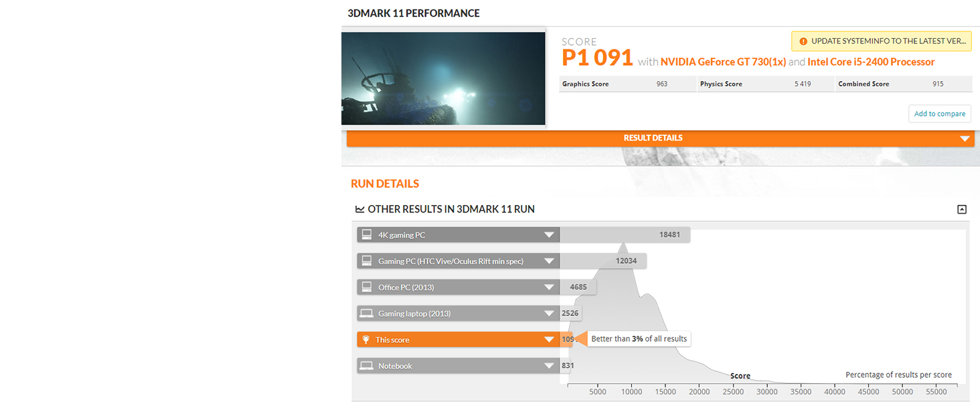Viewport: 980px width, 402px height.
Task: Click the laptop icon on Gaming laptop (2013) row
Action: [x=366, y=313]
